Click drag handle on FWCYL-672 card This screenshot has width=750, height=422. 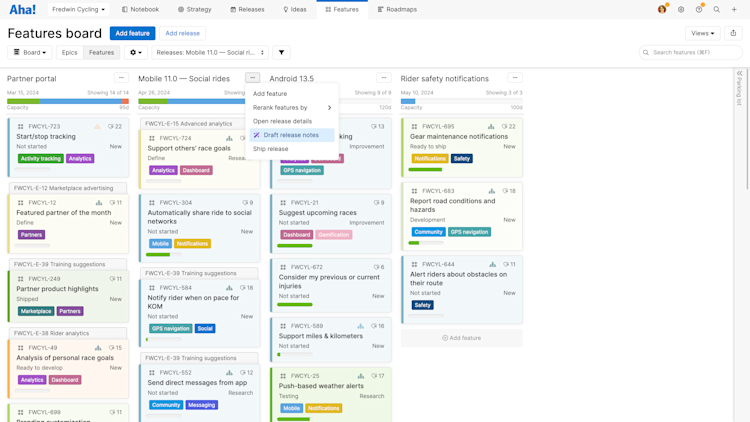283,267
